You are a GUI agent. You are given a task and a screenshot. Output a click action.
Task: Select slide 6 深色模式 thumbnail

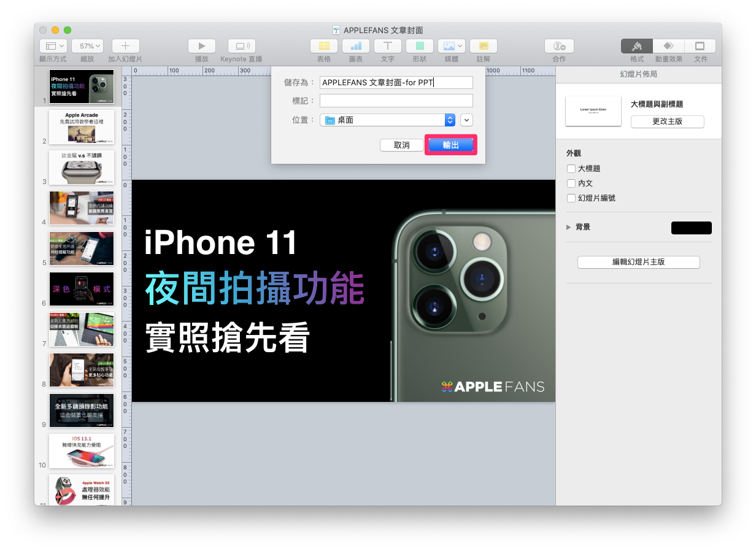point(82,289)
